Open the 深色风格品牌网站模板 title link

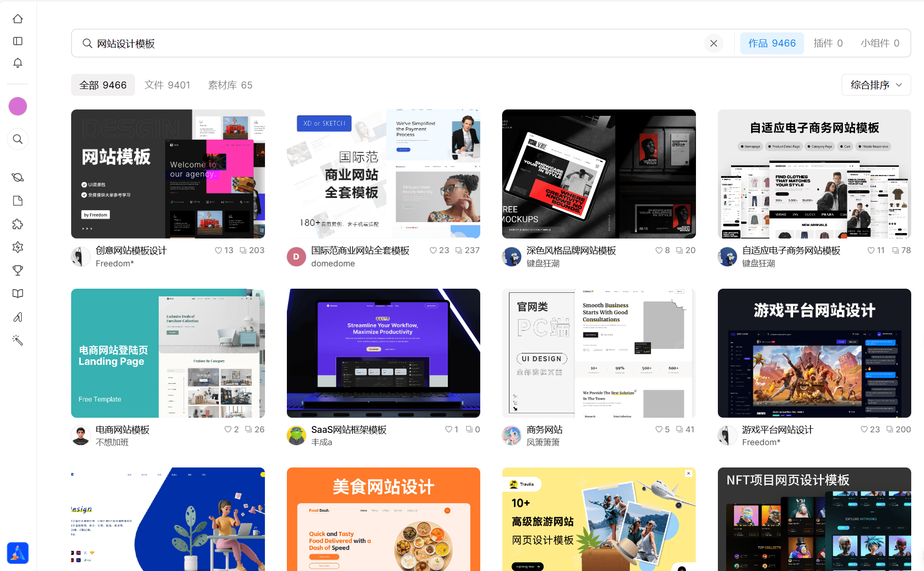(x=571, y=251)
